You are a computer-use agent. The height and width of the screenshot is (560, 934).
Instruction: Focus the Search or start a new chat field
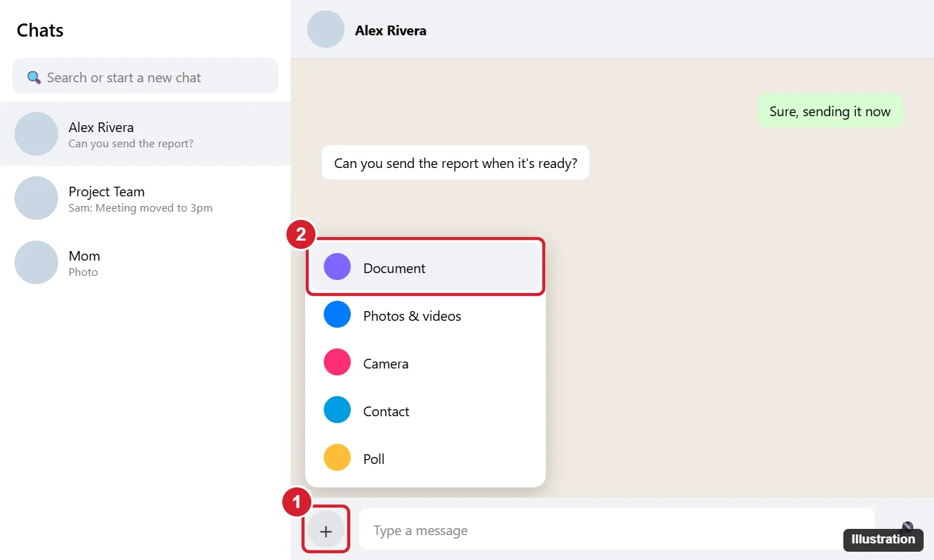click(145, 76)
